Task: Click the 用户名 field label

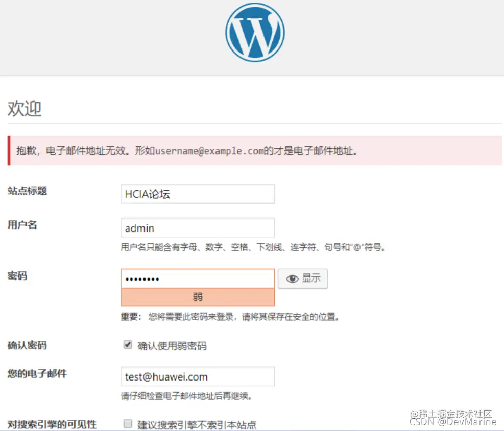Action: point(22,225)
